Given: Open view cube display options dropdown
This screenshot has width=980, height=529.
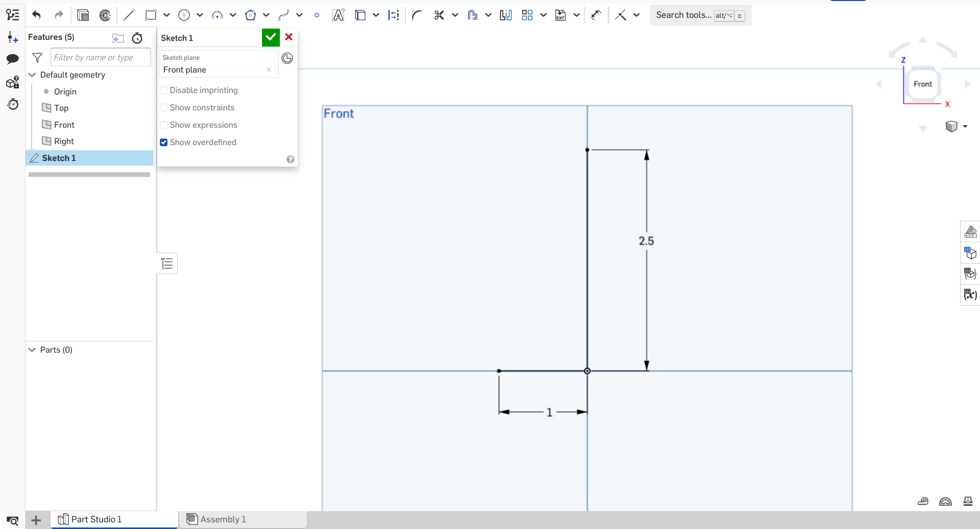Looking at the screenshot, I should (965, 126).
